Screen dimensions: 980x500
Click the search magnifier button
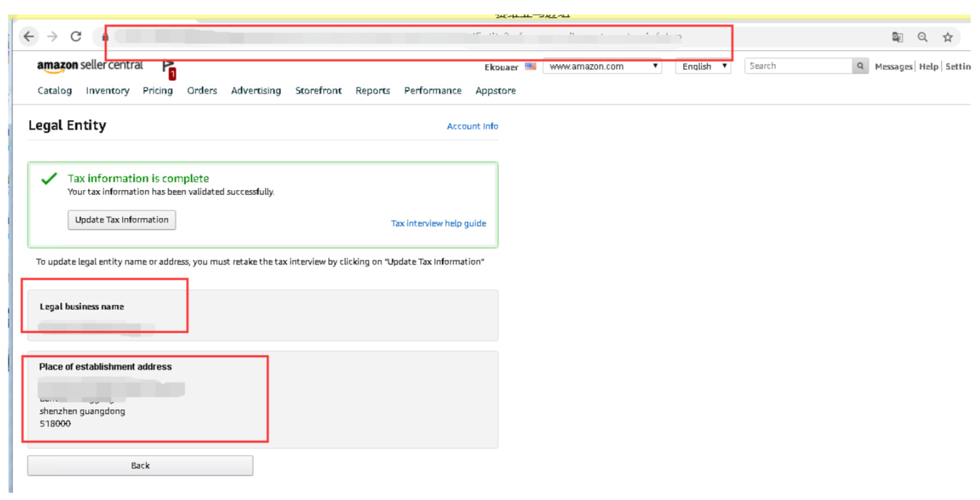(860, 66)
